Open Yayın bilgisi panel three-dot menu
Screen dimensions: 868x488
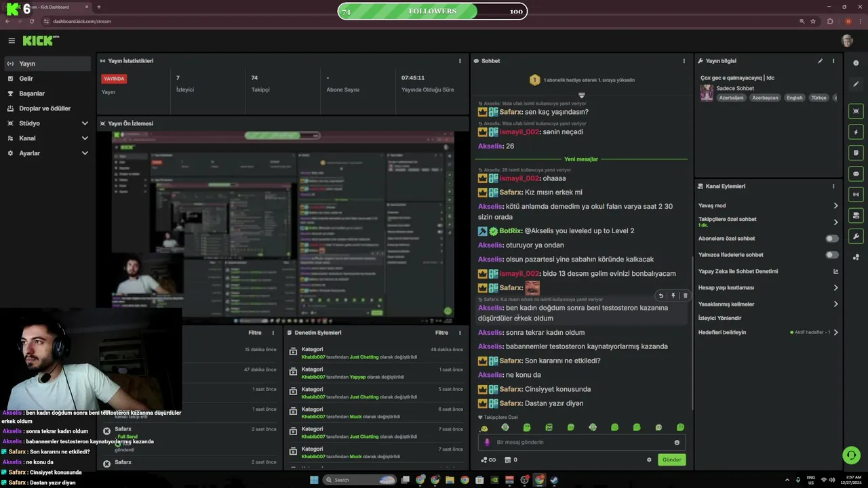[833, 61]
